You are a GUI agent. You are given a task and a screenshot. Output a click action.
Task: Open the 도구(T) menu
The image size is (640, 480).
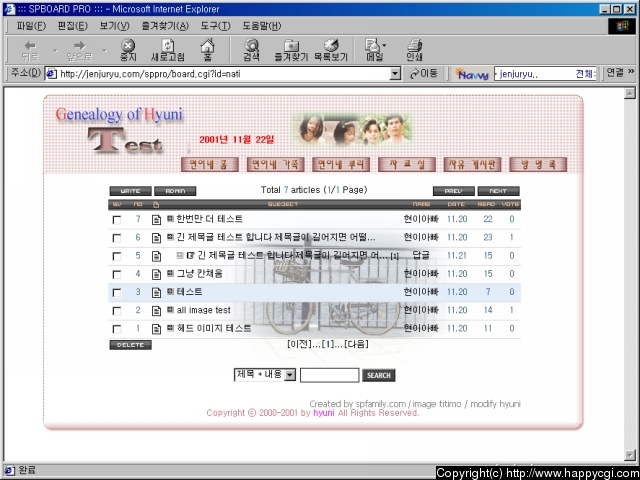pyautogui.click(x=215, y=26)
